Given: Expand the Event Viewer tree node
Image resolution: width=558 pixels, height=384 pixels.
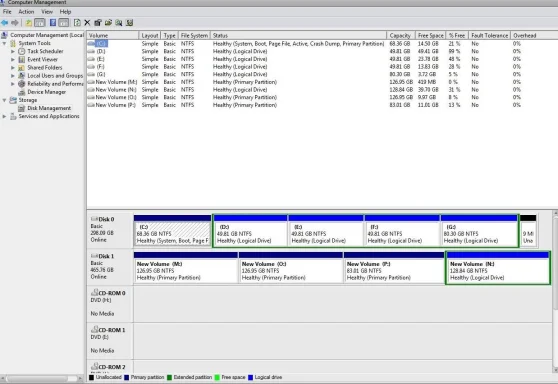Looking at the screenshot, I should [x=13, y=59].
